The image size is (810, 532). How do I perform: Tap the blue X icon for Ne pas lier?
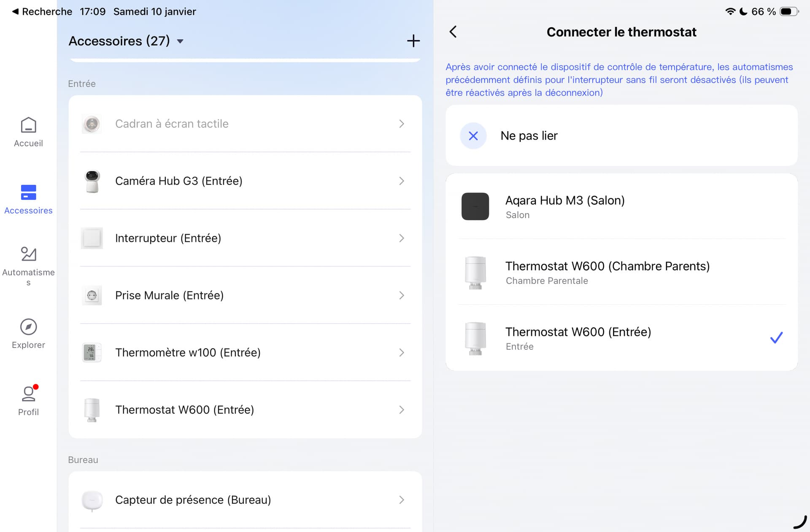473,136
